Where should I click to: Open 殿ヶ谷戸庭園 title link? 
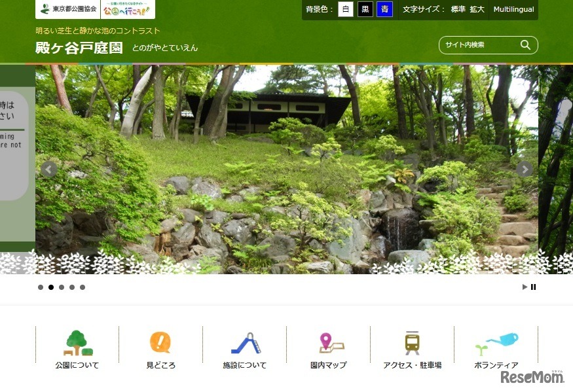pos(79,48)
